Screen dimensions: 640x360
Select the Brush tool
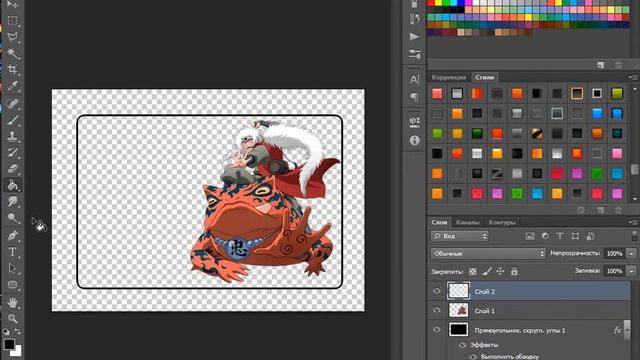coord(12,120)
